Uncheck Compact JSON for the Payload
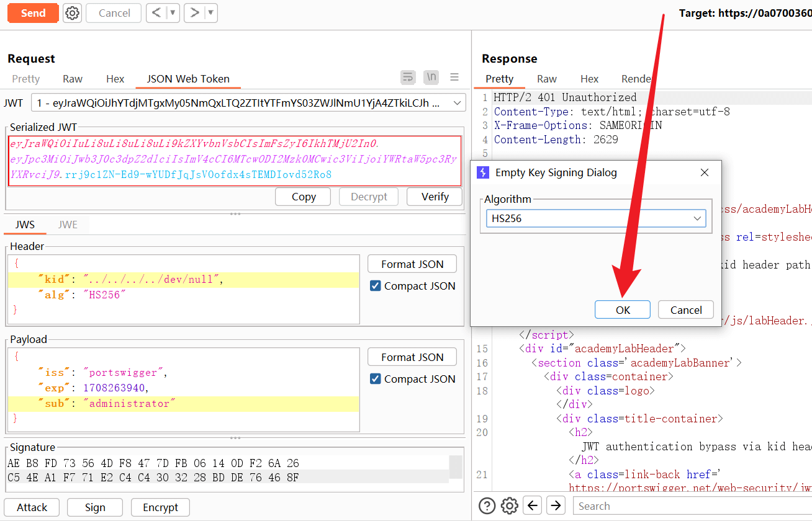This screenshot has width=812, height=521. pyautogui.click(x=375, y=379)
